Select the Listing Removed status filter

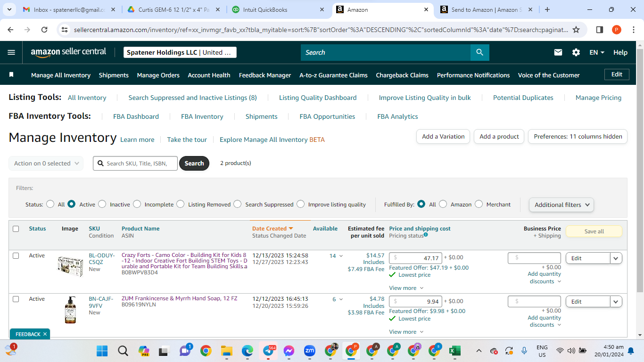click(x=181, y=204)
